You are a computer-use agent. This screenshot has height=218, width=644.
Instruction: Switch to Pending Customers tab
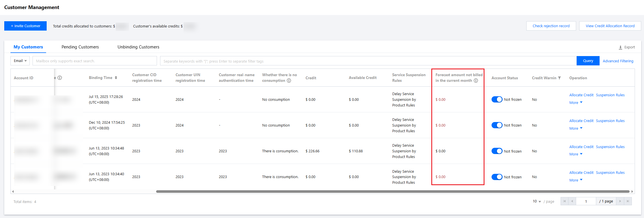tap(80, 47)
